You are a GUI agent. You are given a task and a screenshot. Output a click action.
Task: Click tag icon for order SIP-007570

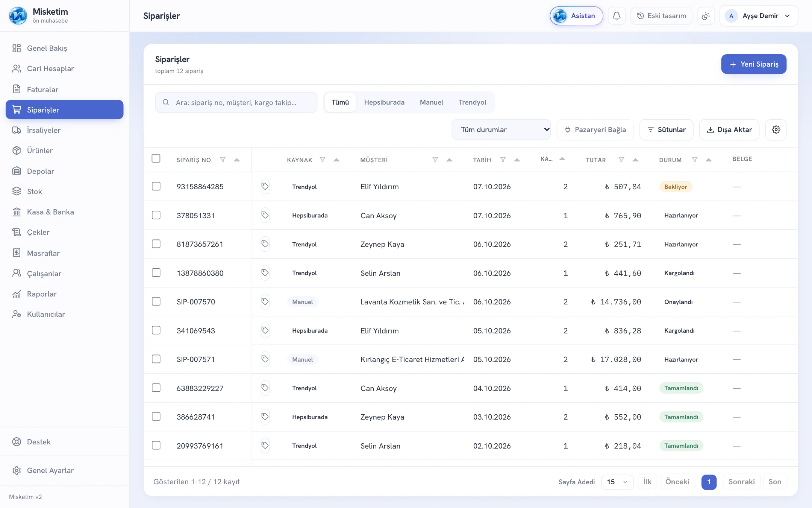[265, 301]
